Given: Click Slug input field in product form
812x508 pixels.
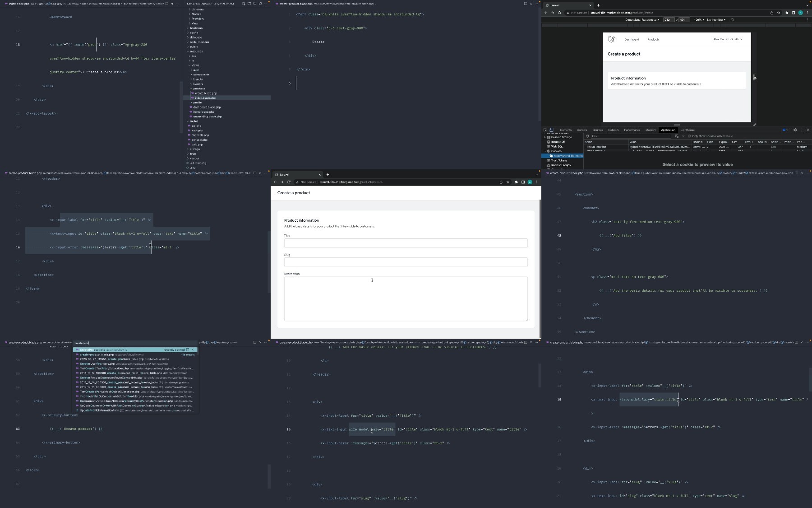Looking at the screenshot, I should 406,262.
